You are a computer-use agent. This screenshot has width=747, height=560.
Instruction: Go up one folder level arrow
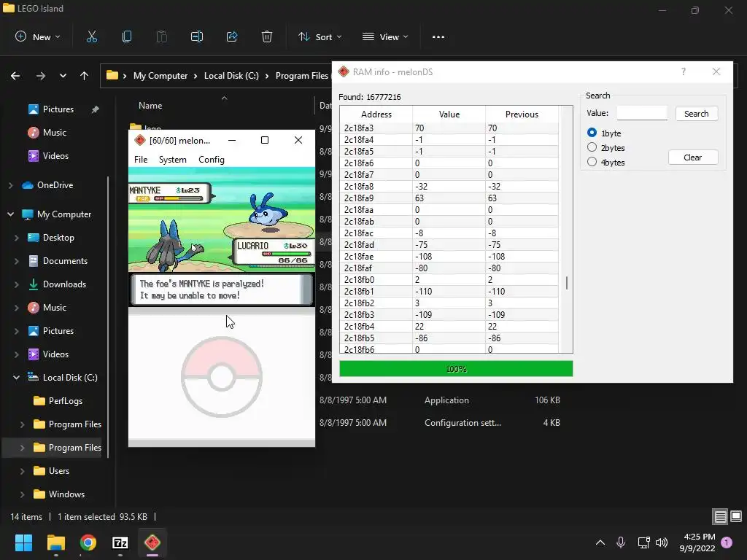pos(85,76)
